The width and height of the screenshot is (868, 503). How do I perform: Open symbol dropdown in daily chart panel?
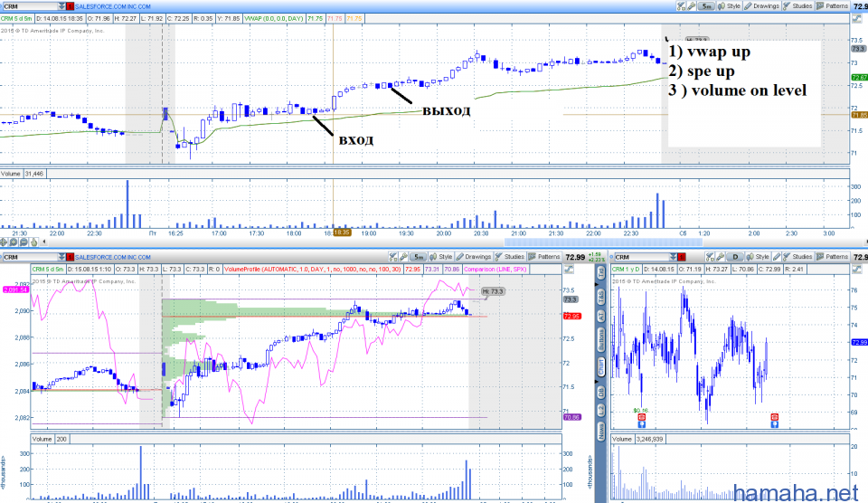(673, 257)
